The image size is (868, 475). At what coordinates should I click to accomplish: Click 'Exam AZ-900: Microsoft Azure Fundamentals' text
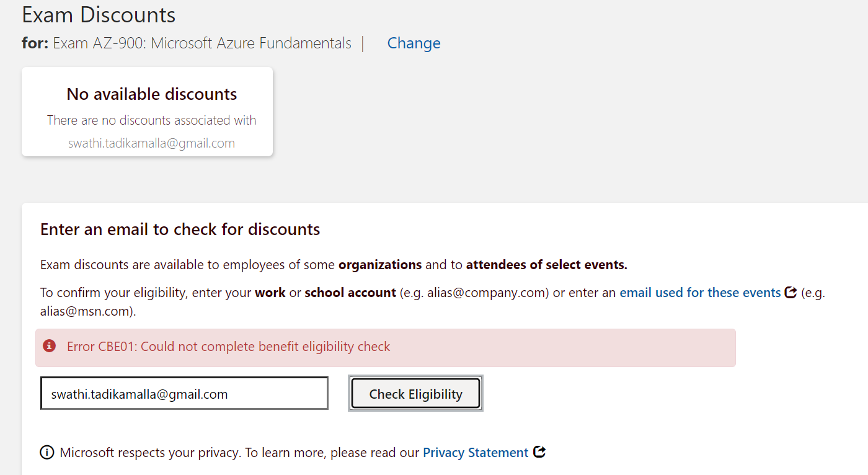click(x=202, y=43)
